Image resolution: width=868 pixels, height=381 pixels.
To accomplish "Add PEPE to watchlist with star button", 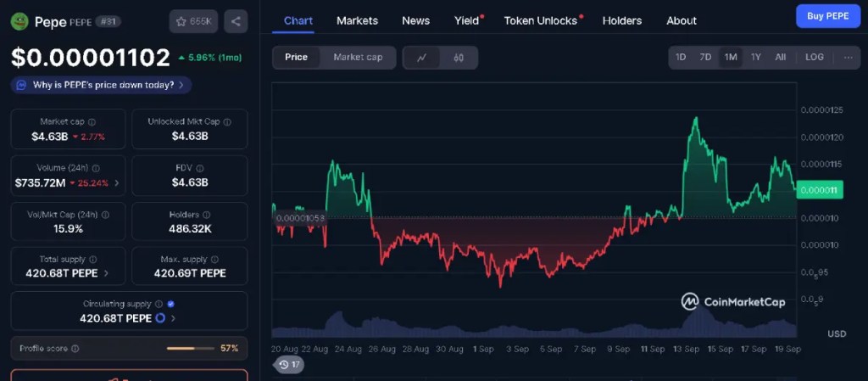I will point(193,22).
